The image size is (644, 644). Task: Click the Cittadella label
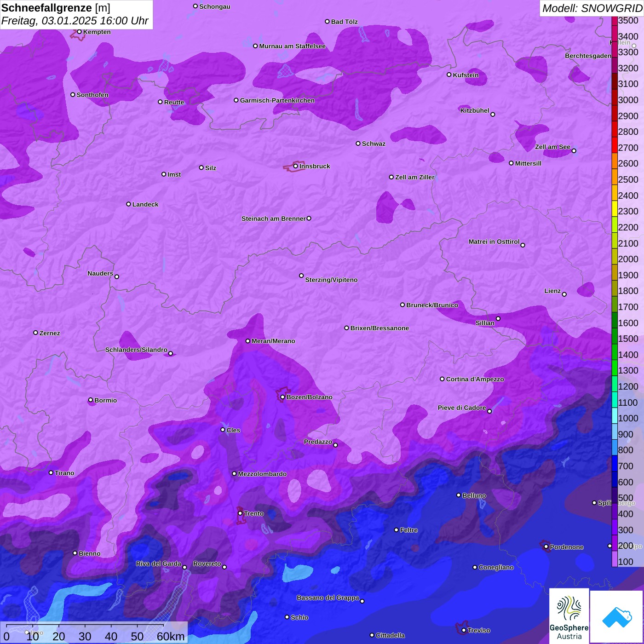click(x=390, y=635)
